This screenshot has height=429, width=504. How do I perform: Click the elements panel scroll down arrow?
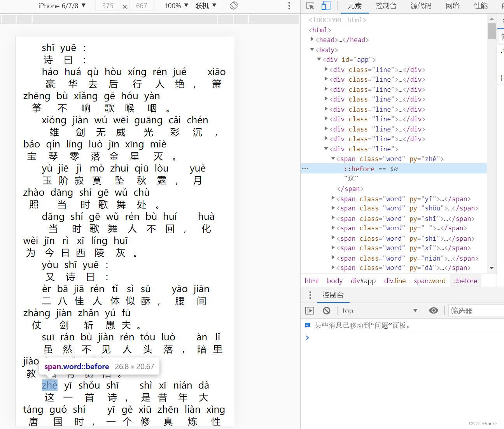(492, 268)
